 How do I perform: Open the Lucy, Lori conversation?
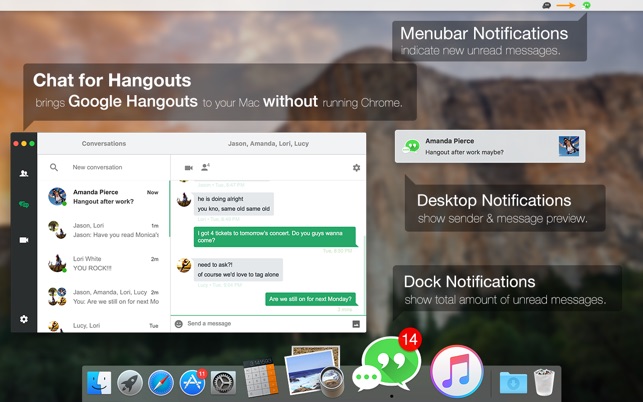click(x=103, y=324)
